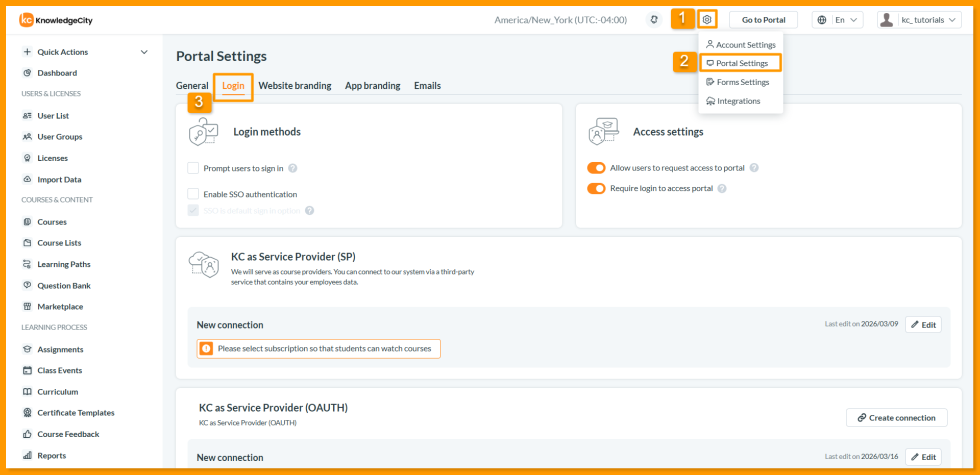Open Question Bank

pos(64,286)
